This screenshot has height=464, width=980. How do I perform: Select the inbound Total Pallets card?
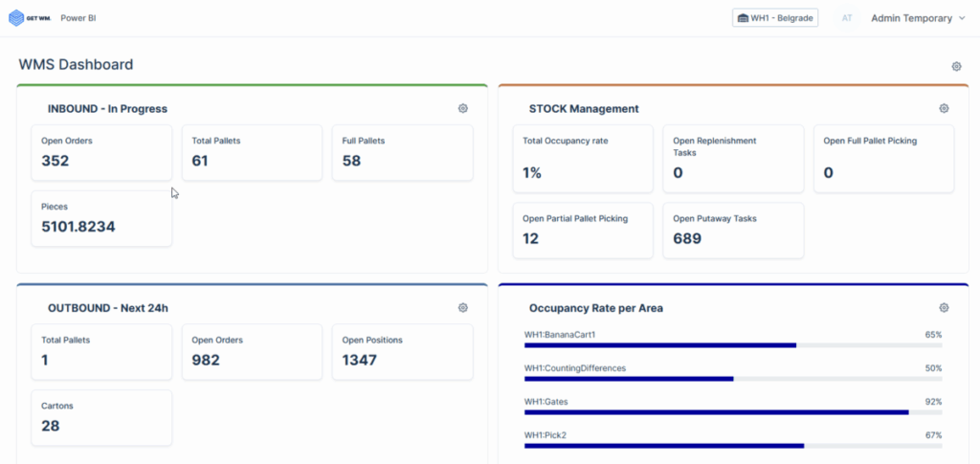click(252, 152)
